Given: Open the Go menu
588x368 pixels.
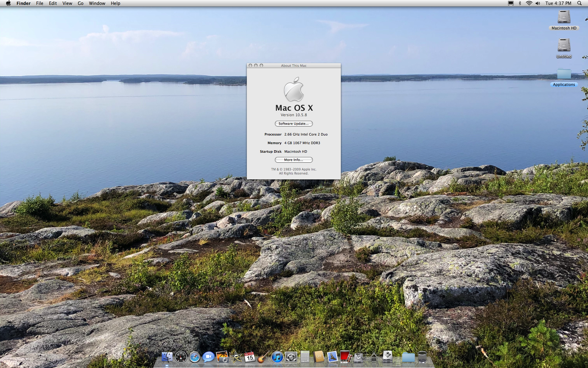Looking at the screenshot, I should (x=81, y=3).
